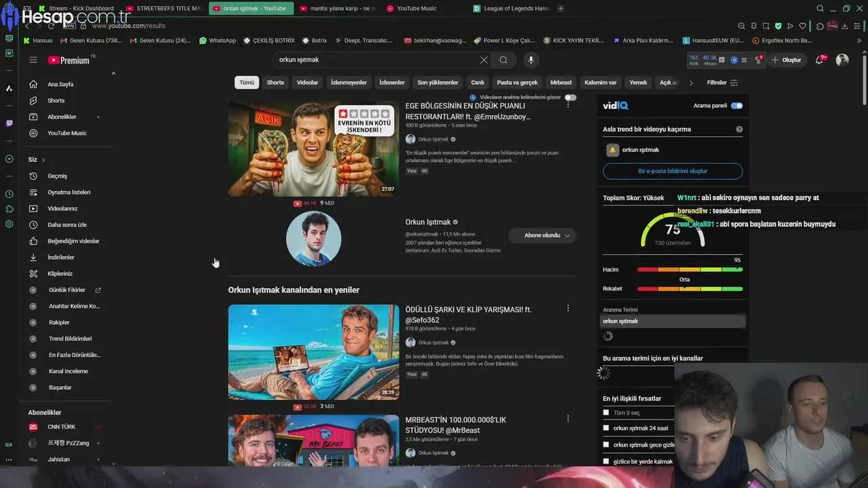The width and height of the screenshot is (868, 488).
Task: Click the vidIQ help question mark icon
Action: pos(739,129)
